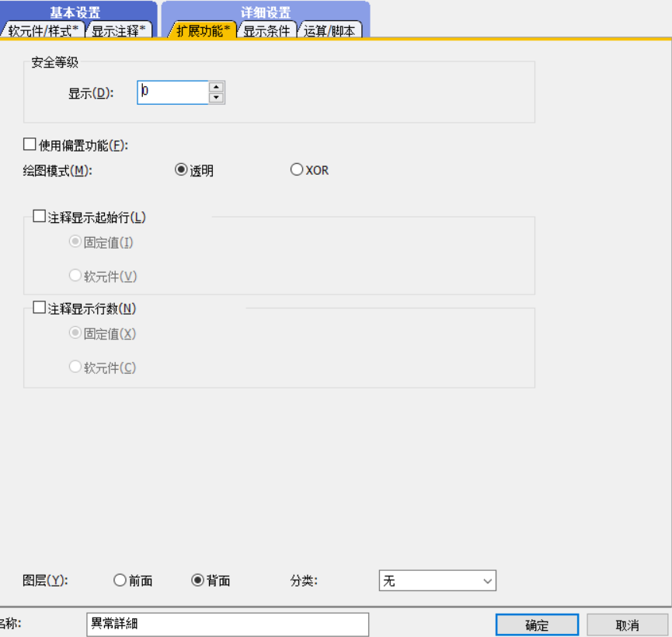Open the 运算/脚本 tab
The height and width of the screenshot is (637, 672).
[329, 31]
